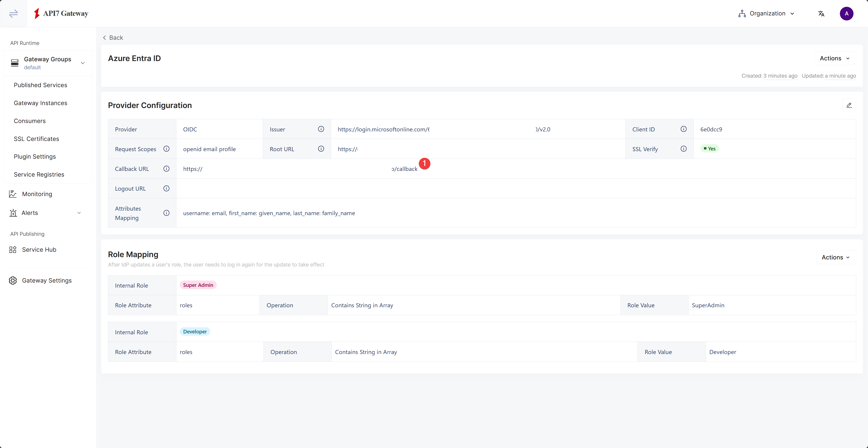
Task: Select the Issuer URL value
Action: (x=444, y=129)
